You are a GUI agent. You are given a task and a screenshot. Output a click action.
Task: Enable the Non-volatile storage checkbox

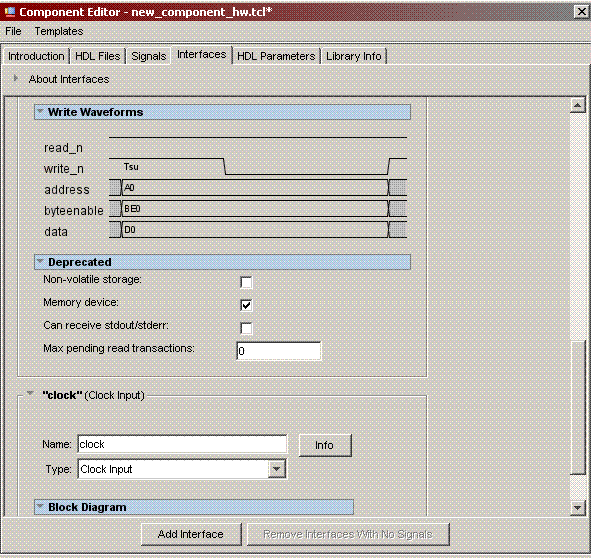[246, 282]
